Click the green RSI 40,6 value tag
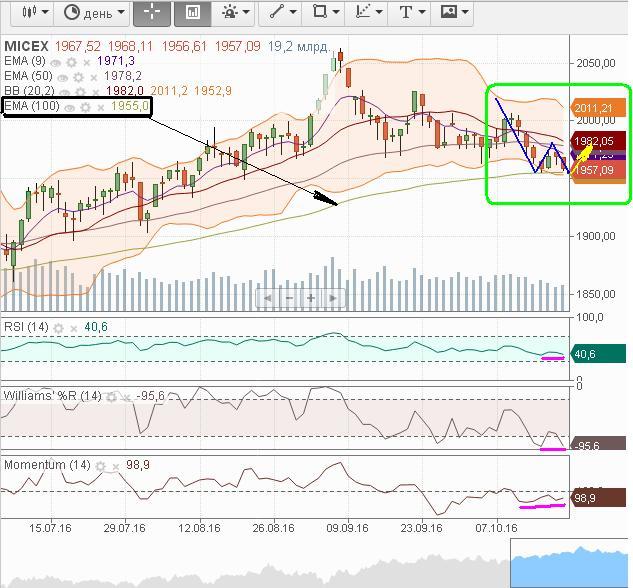The image size is (633, 588). tap(597, 354)
